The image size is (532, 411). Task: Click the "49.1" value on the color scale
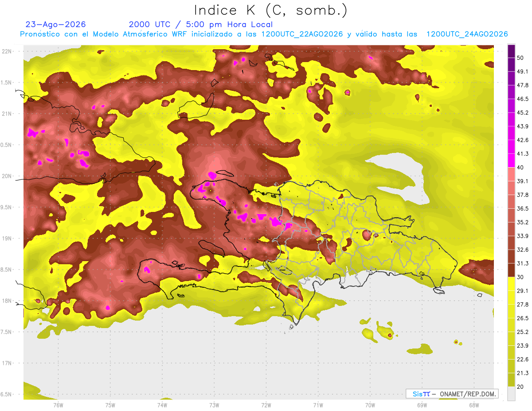point(523,71)
